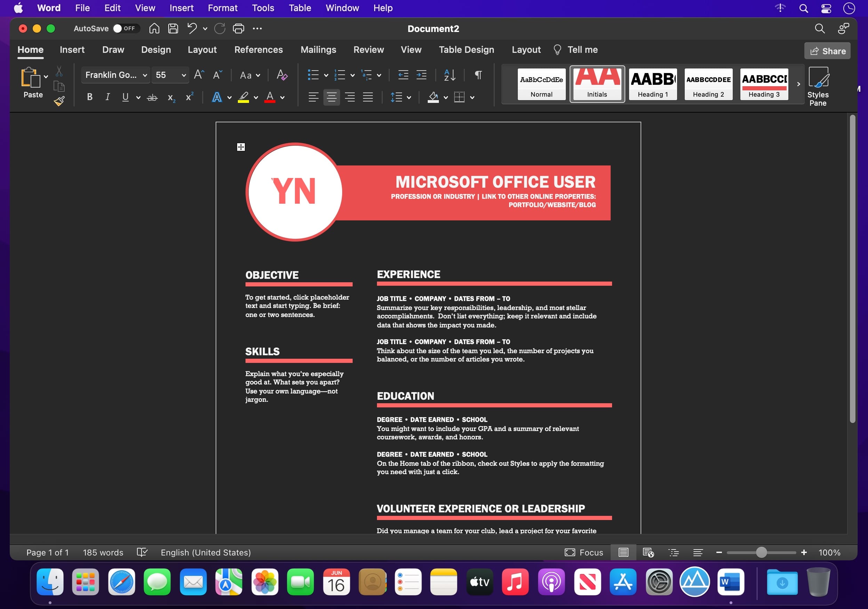Apply the red font color
The width and height of the screenshot is (868, 609).
click(270, 97)
